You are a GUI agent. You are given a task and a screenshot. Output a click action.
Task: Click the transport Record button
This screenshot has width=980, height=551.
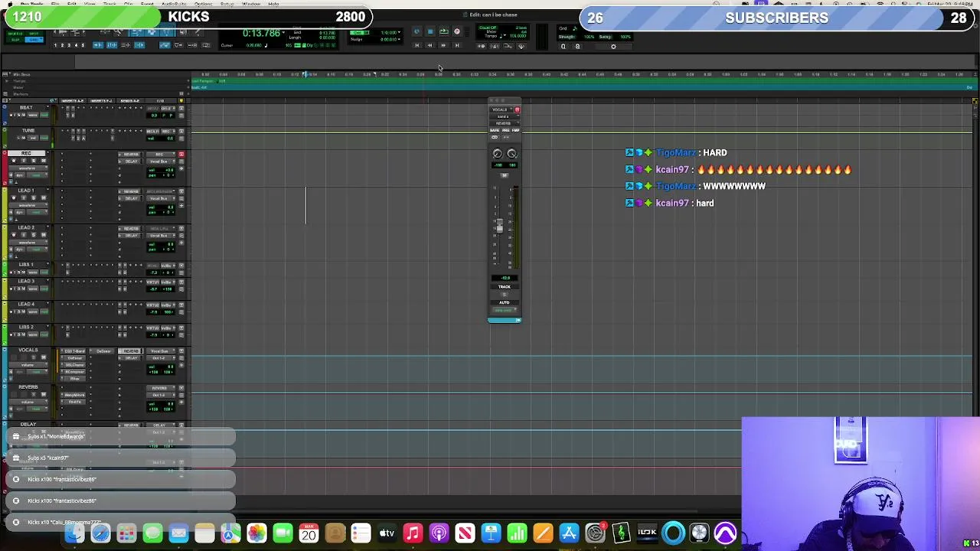click(x=457, y=31)
